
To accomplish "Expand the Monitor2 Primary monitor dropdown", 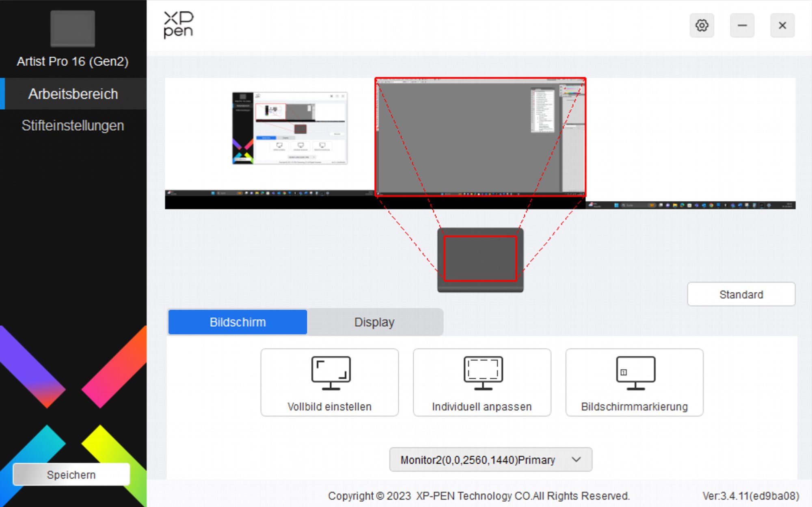I will (x=490, y=460).
